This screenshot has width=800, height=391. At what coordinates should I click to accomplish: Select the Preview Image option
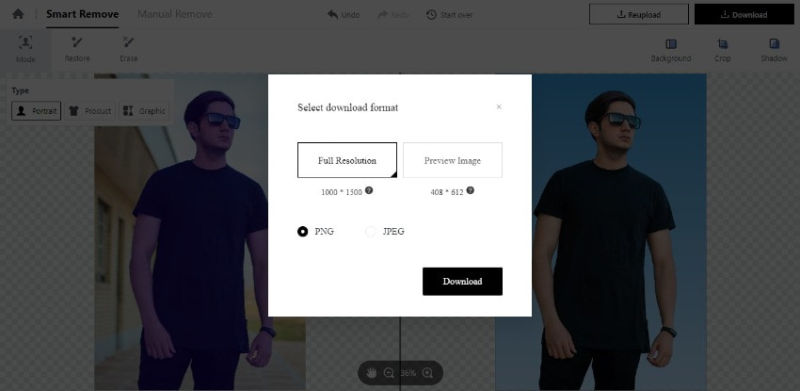click(453, 160)
